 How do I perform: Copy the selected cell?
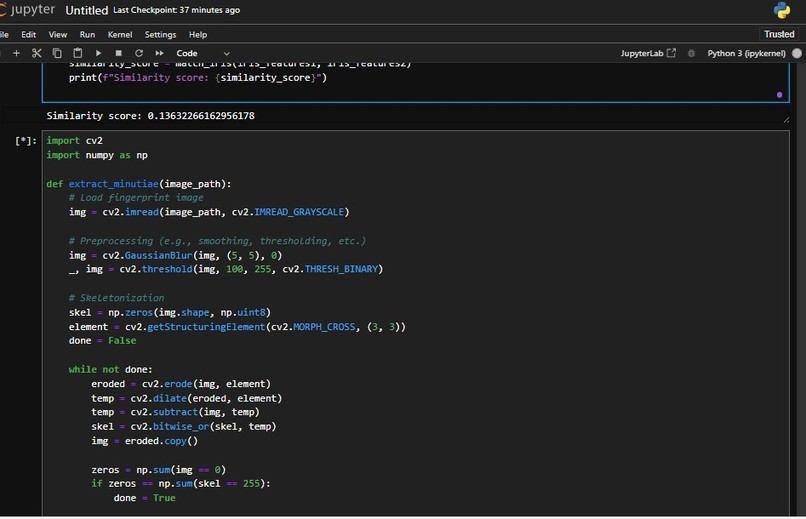click(57, 53)
